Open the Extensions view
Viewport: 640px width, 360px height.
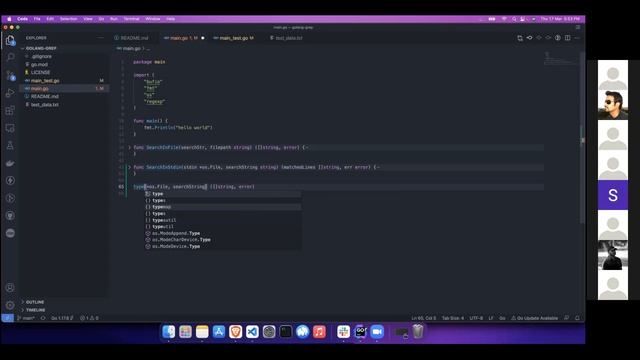[10, 111]
